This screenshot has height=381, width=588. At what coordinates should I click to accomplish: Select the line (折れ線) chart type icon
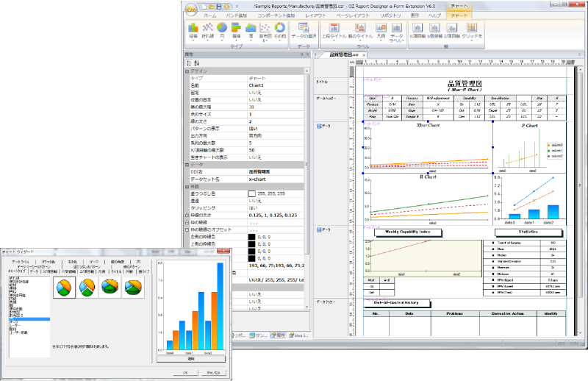coord(207,27)
